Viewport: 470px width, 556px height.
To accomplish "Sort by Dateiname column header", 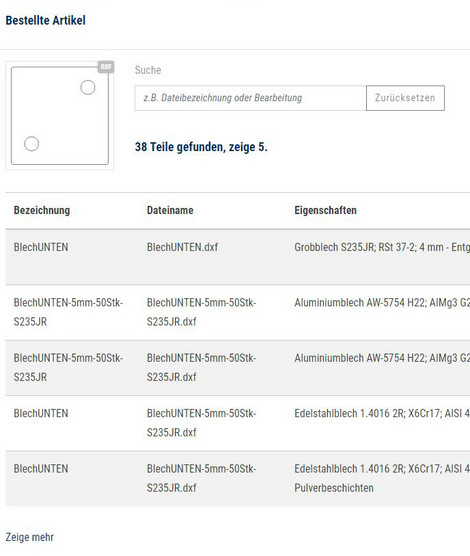I will (x=170, y=210).
